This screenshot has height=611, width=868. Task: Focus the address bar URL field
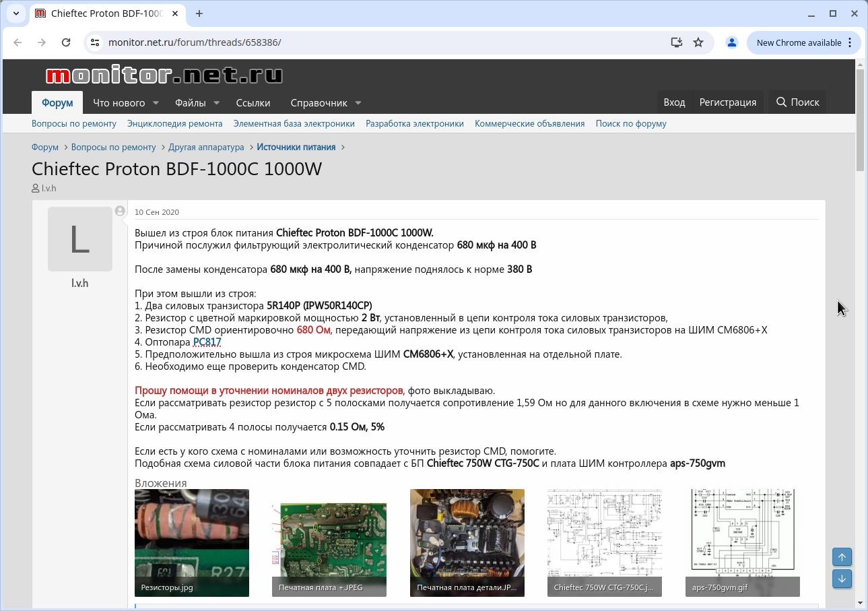point(384,42)
